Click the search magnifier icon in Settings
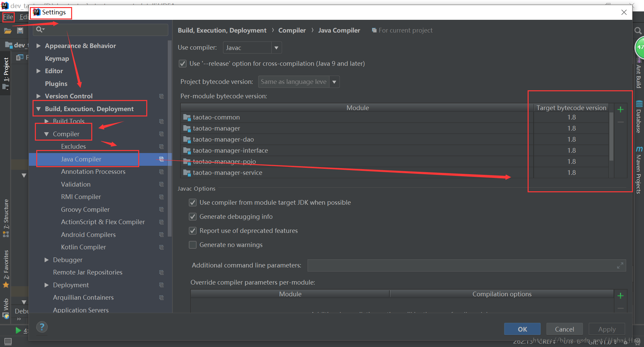Image resolution: width=644 pixels, height=347 pixels. tap(40, 30)
